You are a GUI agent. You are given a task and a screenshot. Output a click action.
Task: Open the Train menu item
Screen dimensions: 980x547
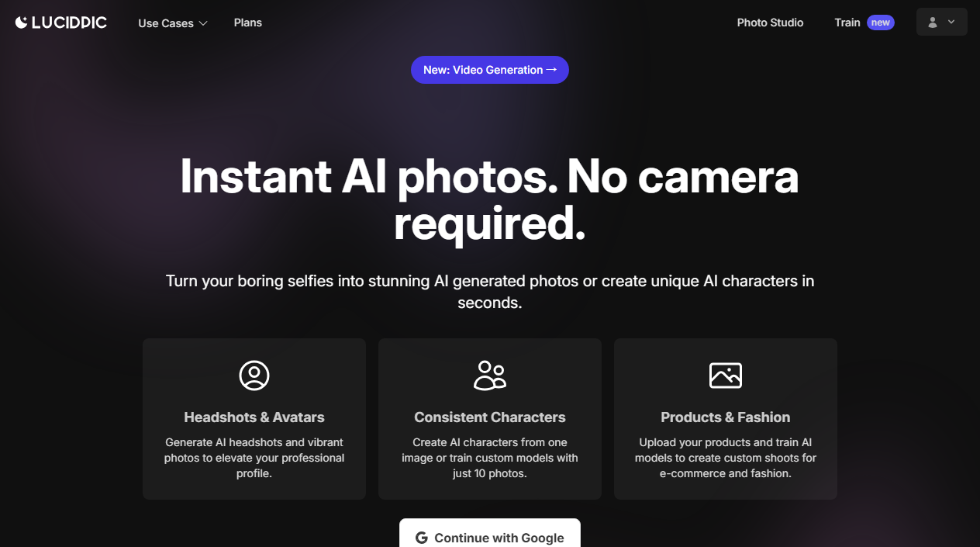[x=847, y=23]
